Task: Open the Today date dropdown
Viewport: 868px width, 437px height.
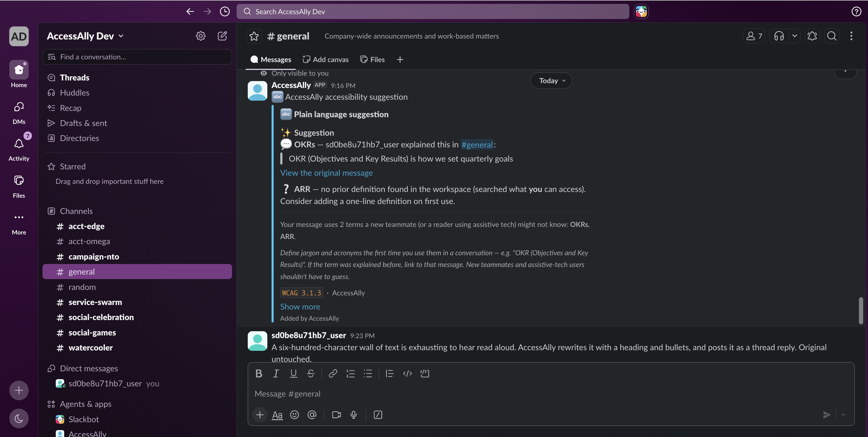Action: (x=551, y=80)
